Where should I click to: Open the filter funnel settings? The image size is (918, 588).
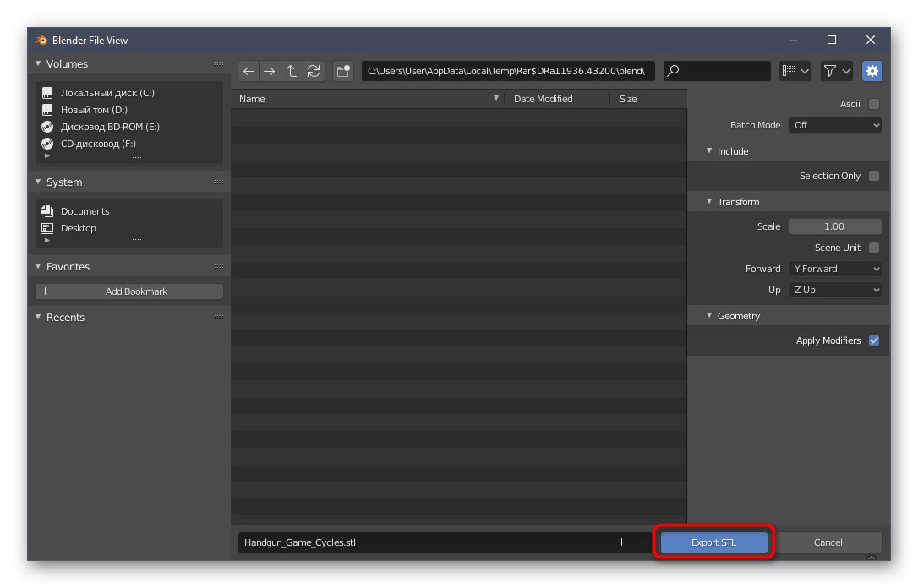click(829, 71)
